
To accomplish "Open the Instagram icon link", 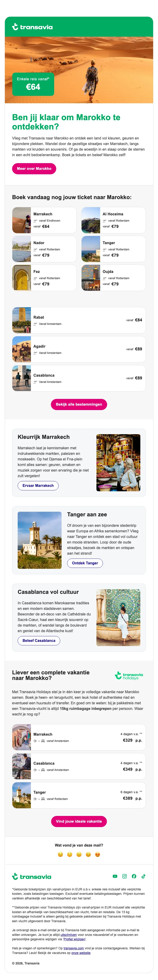I will (125, 876).
